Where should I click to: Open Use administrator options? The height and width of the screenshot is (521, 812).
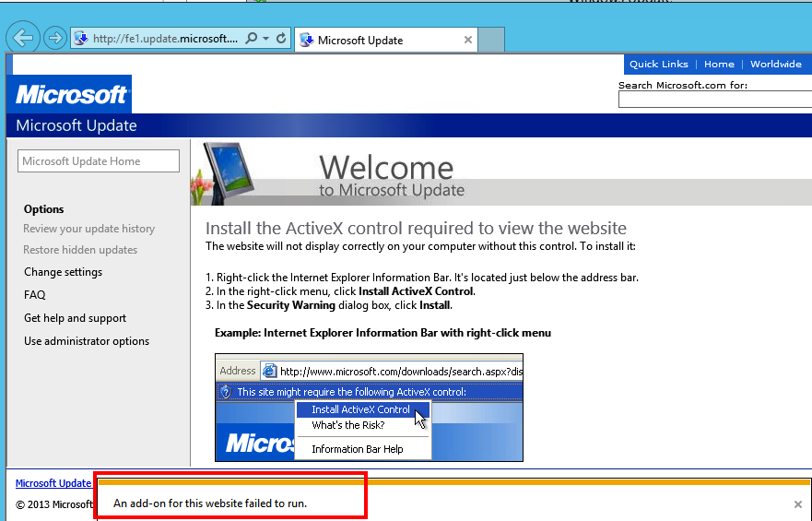[87, 341]
